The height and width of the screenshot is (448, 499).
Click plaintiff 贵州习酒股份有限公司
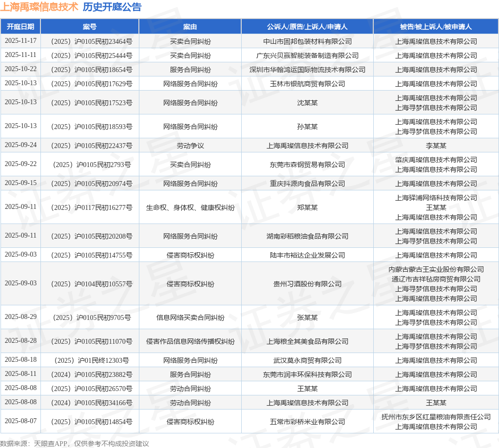307,284
